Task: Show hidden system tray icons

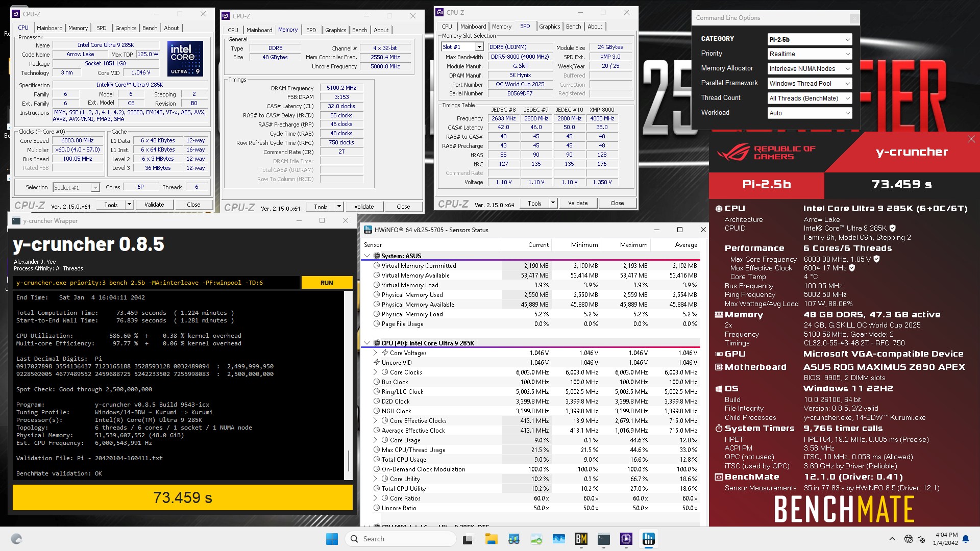Action: pos(892,539)
